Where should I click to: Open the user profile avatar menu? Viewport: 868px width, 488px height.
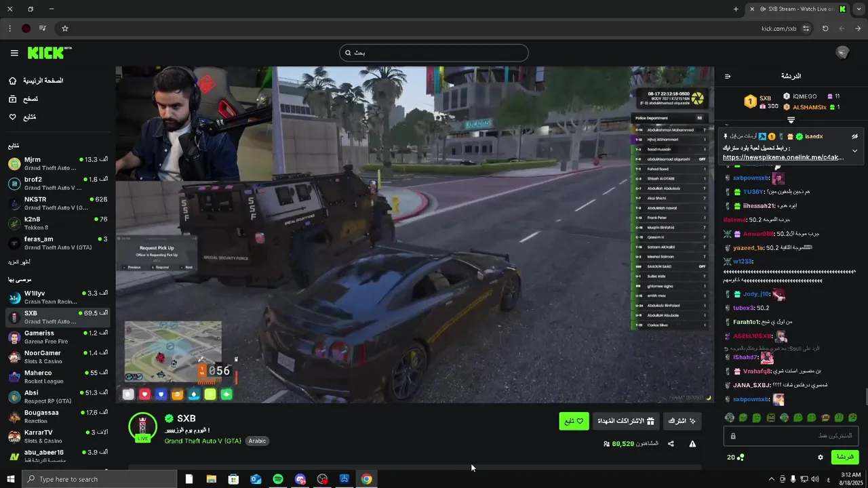[842, 53]
